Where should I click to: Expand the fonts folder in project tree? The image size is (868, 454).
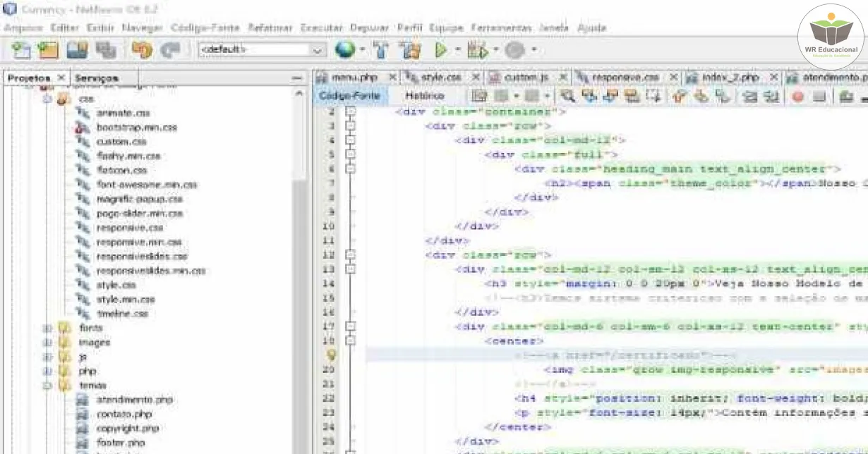pyautogui.click(x=48, y=328)
